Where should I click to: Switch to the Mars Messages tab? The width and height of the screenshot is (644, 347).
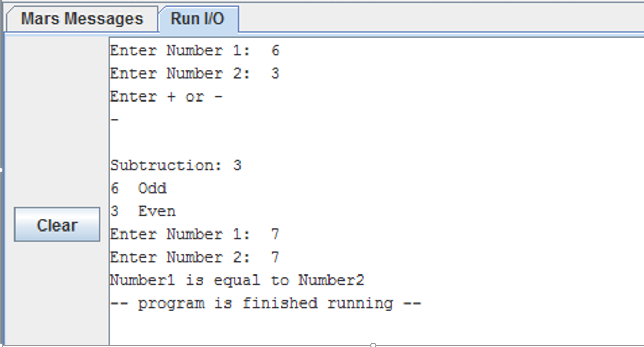point(82,19)
